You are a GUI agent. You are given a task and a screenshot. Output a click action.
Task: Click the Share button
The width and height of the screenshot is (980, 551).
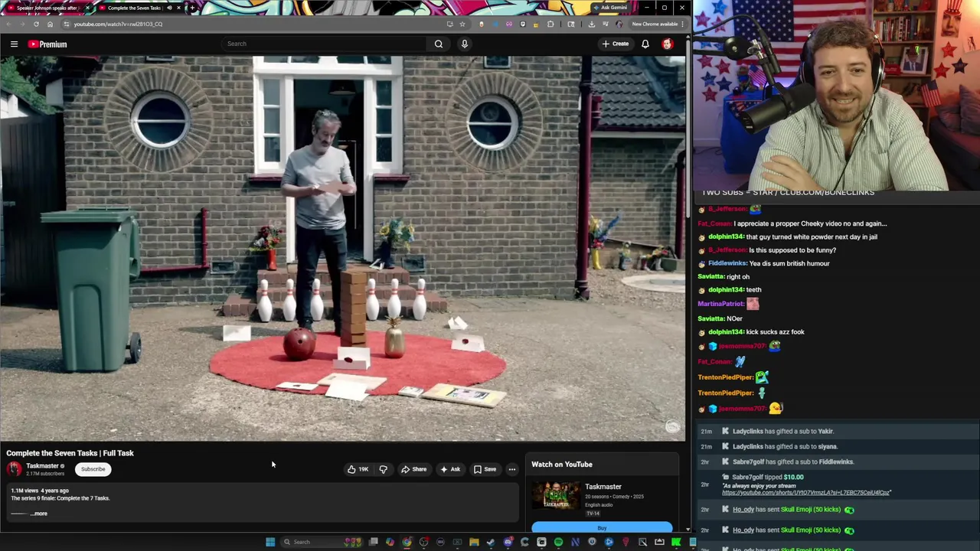(413, 469)
